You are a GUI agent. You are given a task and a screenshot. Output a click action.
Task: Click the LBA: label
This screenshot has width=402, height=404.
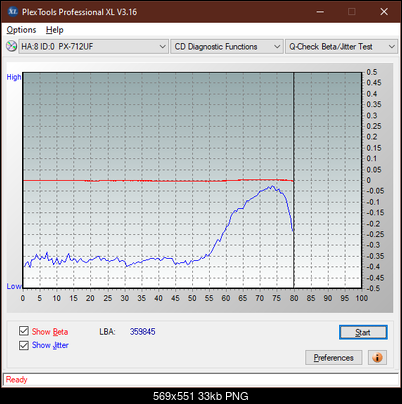pyautogui.click(x=107, y=332)
